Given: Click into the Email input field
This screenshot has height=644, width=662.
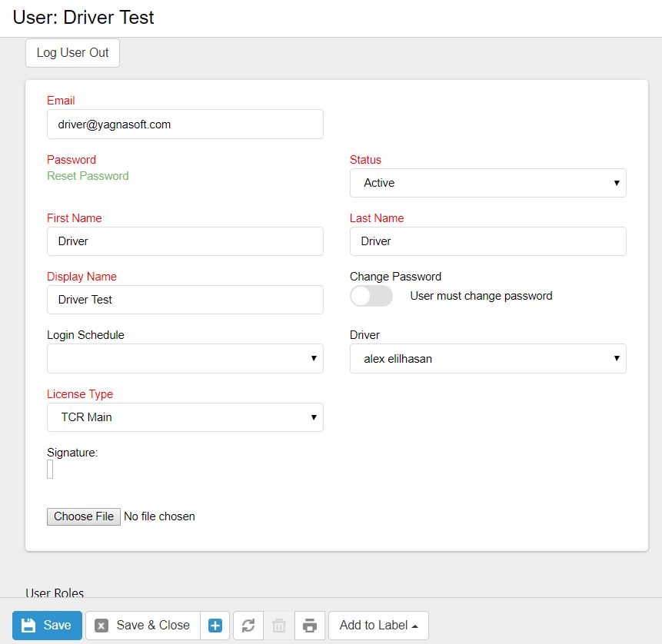Looking at the screenshot, I should coord(185,124).
